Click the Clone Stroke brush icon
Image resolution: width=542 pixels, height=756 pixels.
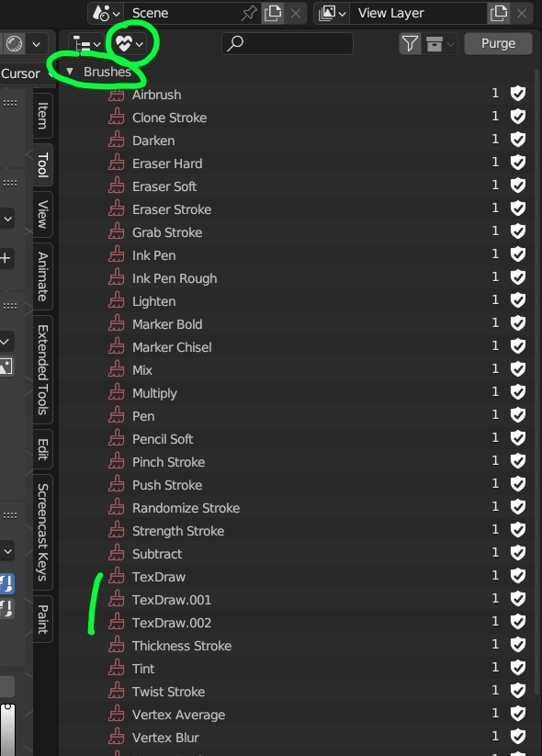[117, 118]
